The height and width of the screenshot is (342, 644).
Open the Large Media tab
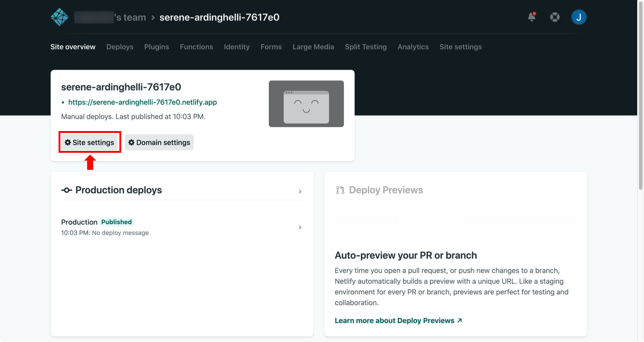tap(313, 47)
